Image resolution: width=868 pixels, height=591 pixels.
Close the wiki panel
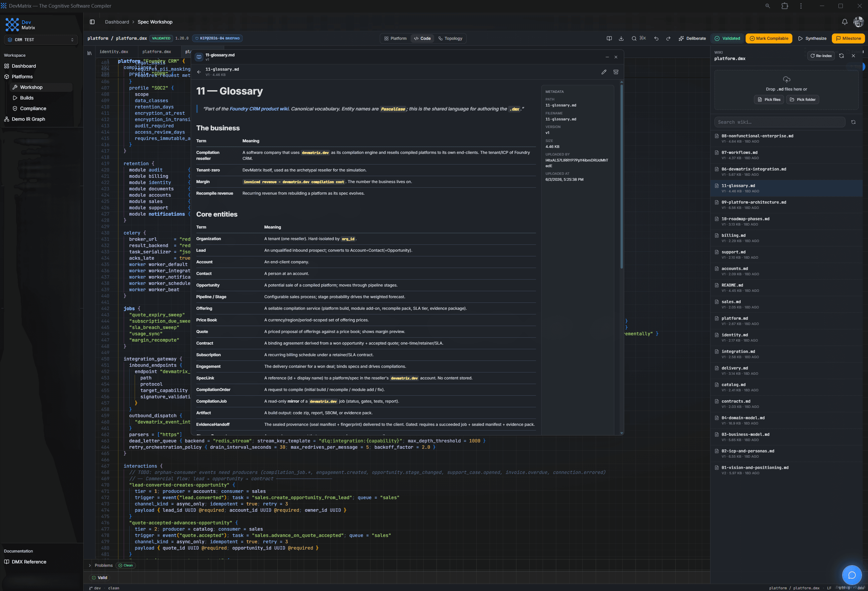click(853, 56)
